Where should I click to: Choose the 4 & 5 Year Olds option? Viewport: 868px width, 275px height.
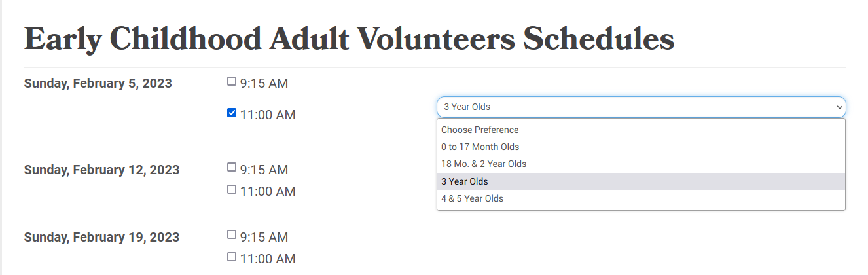click(x=472, y=198)
